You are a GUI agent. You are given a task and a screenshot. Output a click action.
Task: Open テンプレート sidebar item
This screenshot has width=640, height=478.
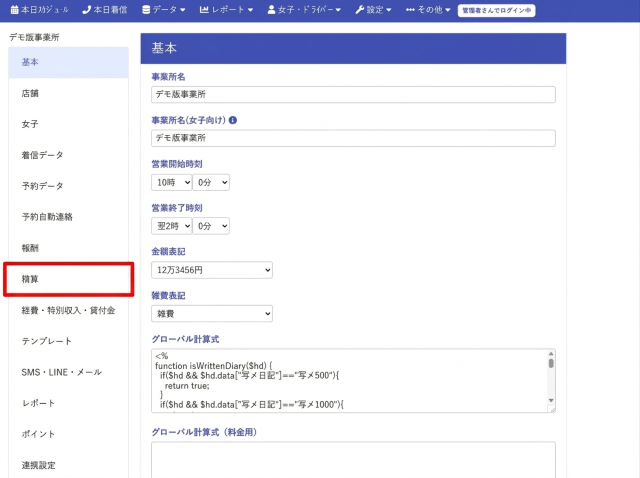[x=68, y=341]
